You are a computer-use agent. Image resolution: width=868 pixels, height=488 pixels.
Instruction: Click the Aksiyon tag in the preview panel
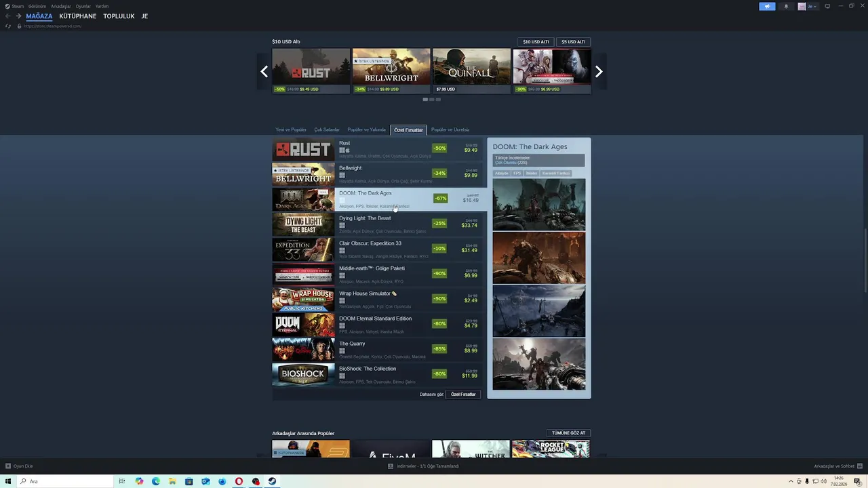coord(502,174)
